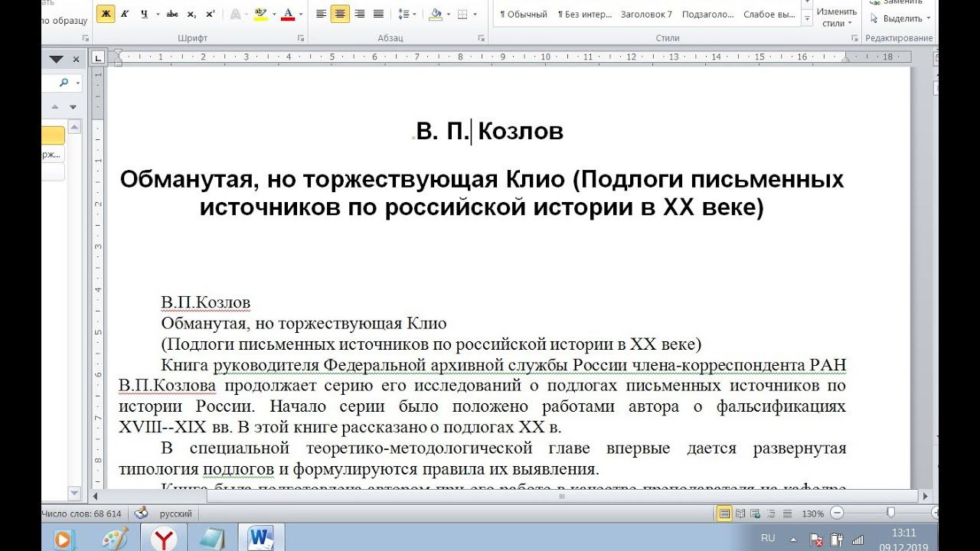980x551 pixels.
Task: Open Стили pane launcher
Action: click(854, 38)
